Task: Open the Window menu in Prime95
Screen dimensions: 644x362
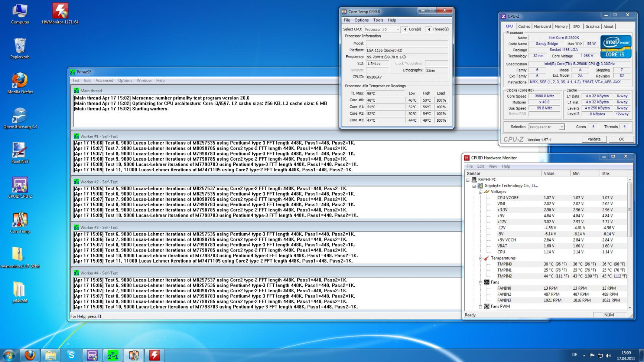Action: pyautogui.click(x=144, y=80)
